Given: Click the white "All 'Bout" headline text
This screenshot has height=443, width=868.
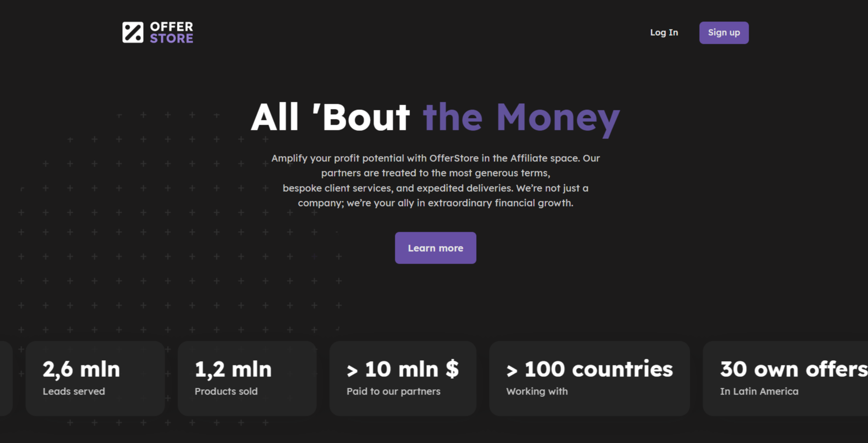Looking at the screenshot, I should 330,117.
